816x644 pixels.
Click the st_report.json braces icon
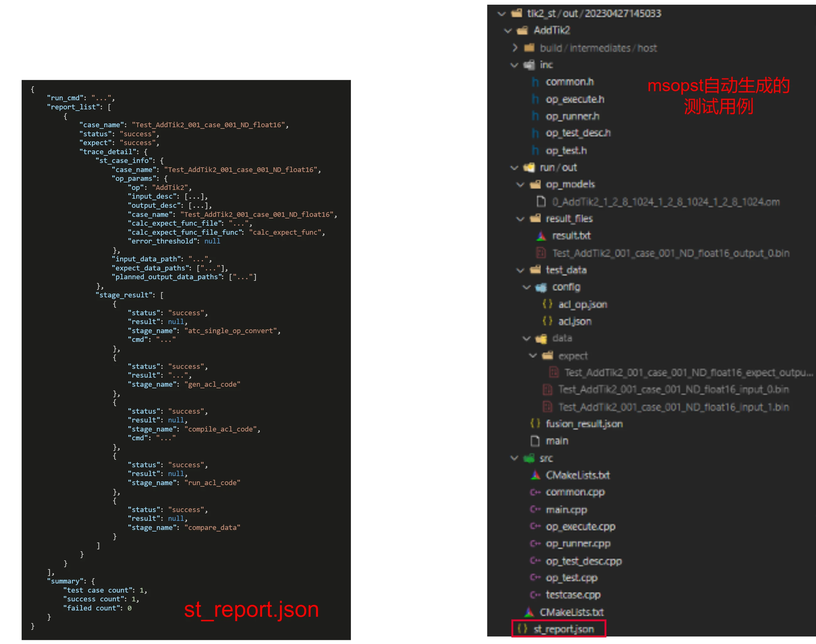click(x=522, y=629)
